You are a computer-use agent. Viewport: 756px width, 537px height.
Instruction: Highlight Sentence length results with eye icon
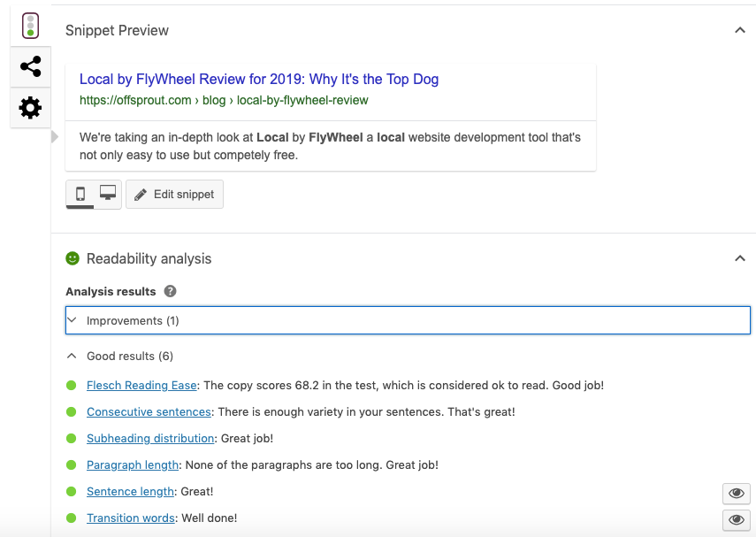736,494
